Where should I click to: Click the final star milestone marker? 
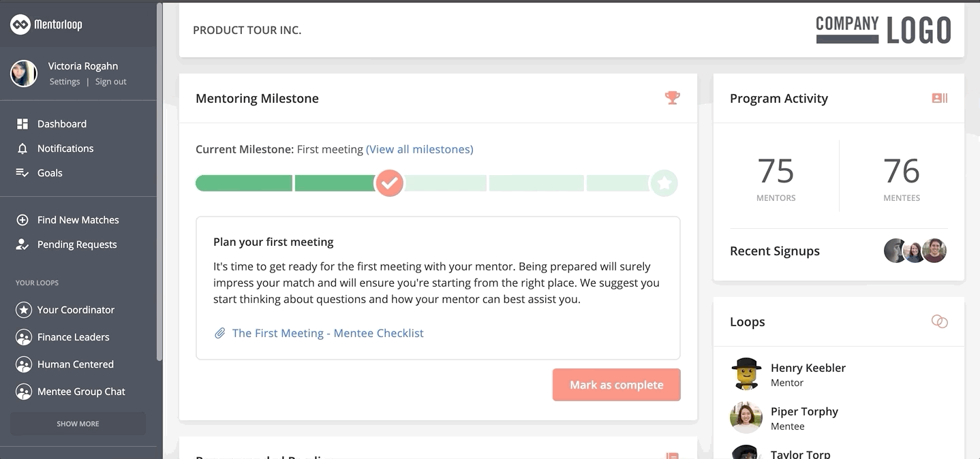(x=664, y=183)
